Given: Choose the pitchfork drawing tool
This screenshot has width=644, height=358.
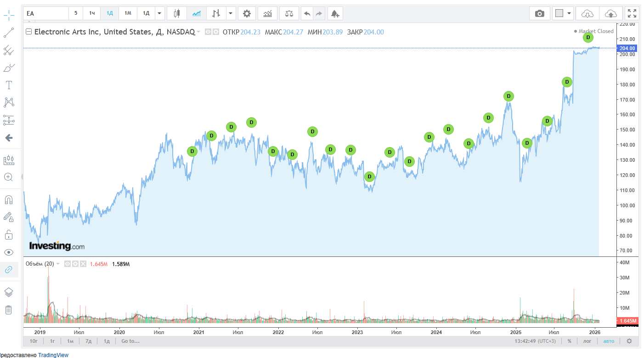Looking at the screenshot, I should point(9,50).
